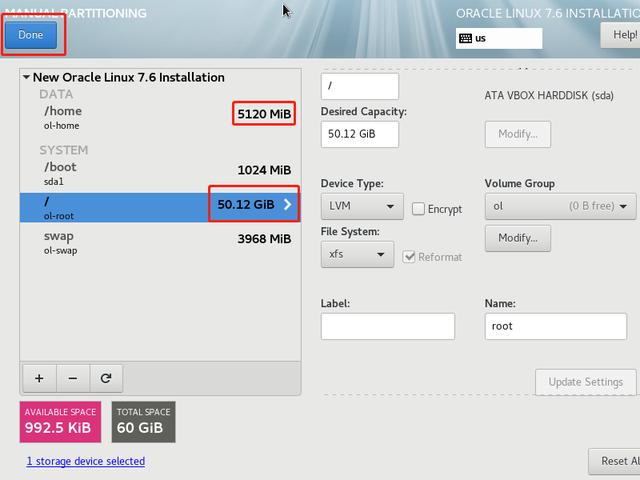Image resolution: width=640 pixels, height=480 pixels.
Task: Click the empty Label input field
Action: point(388,326)
